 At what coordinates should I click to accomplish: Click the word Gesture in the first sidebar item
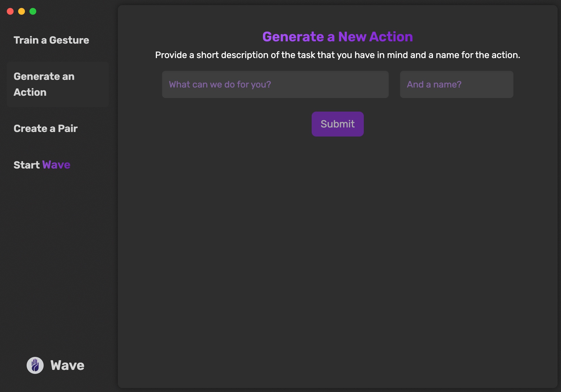click(69, 40)
